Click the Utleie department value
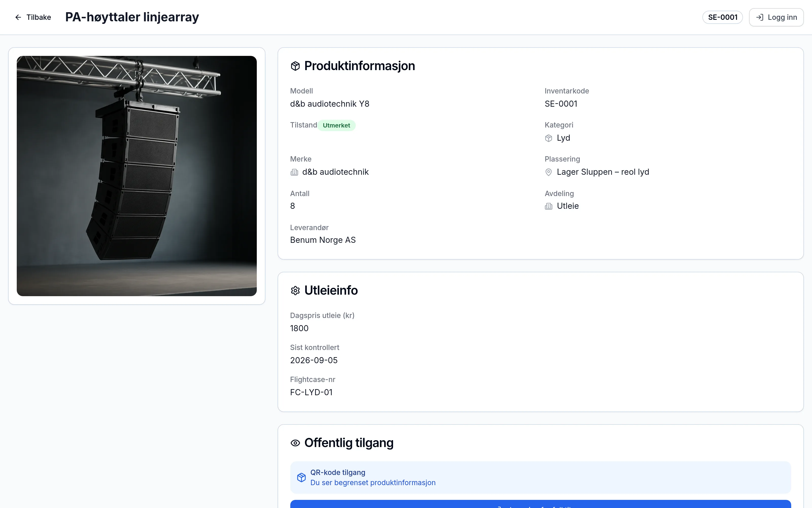The height and width of the screenshot is (508, 812). click(568, 206)
